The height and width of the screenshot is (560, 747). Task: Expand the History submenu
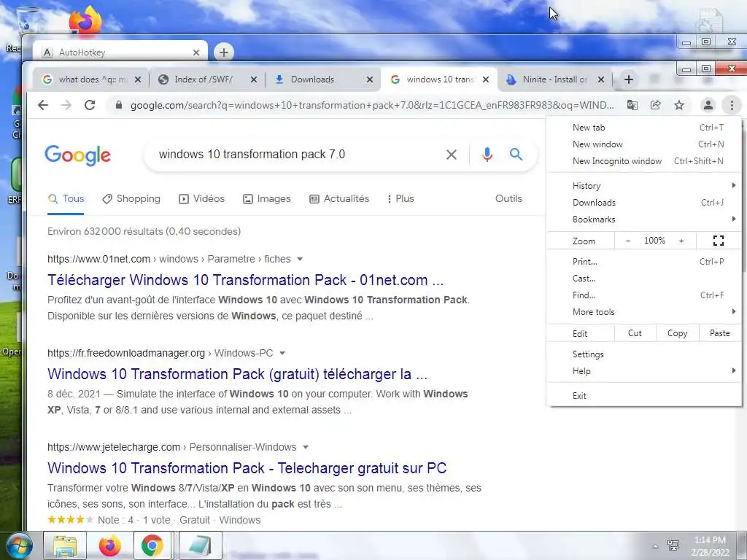click(643, 186)
